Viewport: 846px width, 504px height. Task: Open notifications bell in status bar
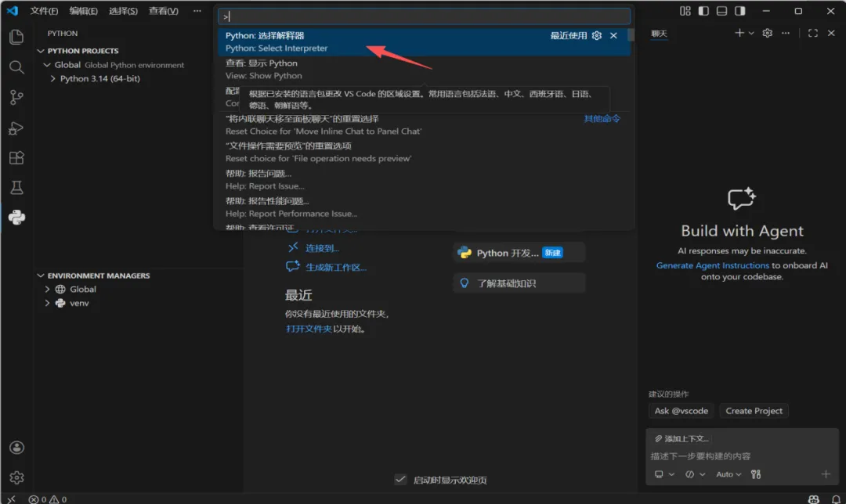click(x=836, y=499)
